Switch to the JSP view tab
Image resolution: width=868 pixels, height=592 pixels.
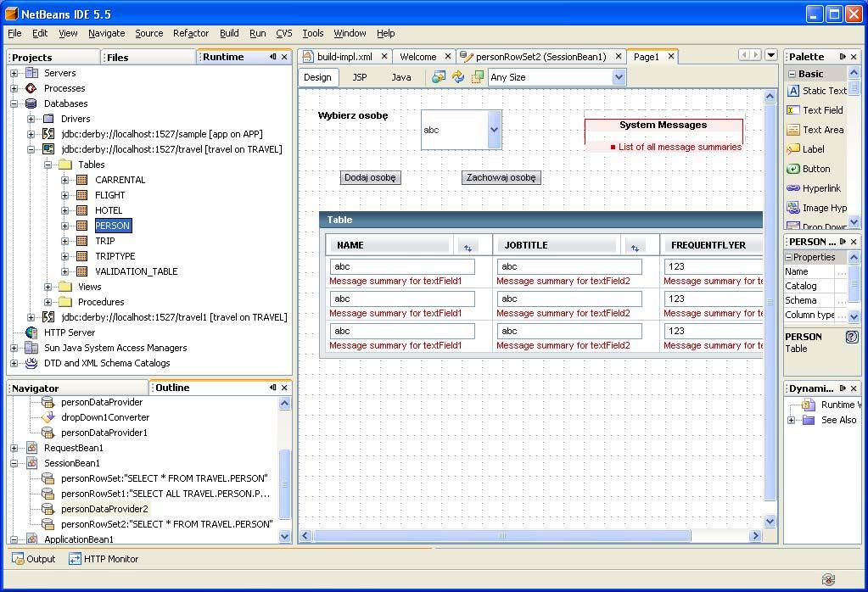click(x=360, y=77)
